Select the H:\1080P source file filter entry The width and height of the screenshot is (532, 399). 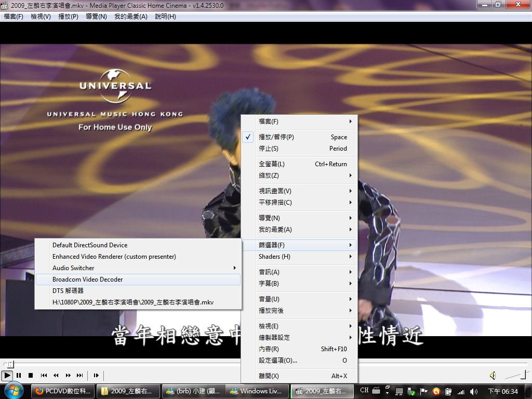[x=138, y=302]
